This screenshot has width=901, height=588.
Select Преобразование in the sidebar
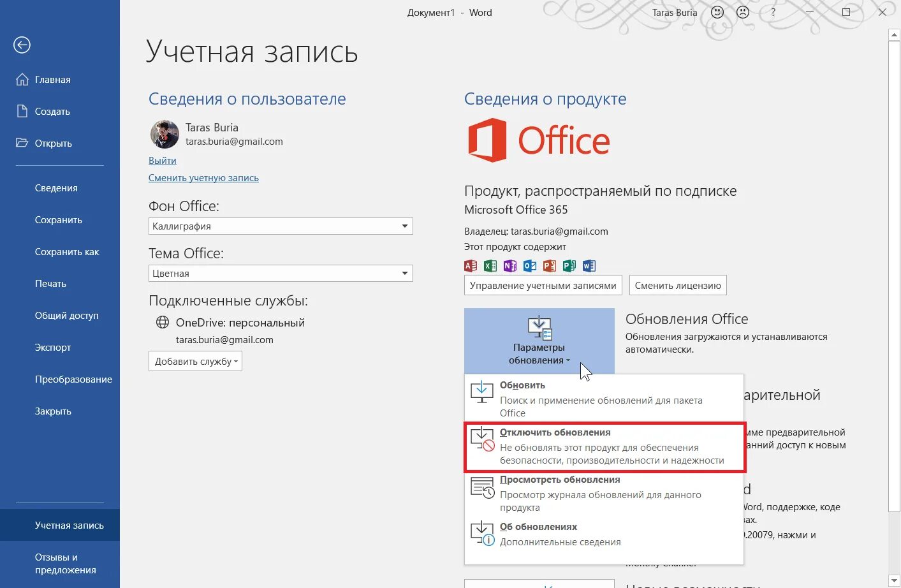click(x=60, y=379)
